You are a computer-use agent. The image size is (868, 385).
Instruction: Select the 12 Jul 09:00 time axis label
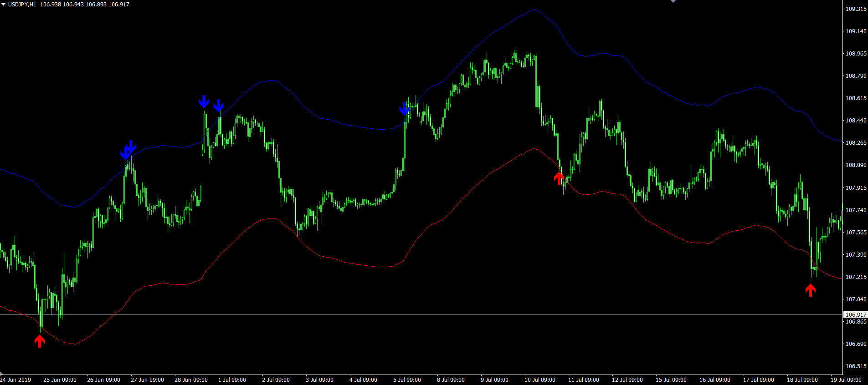click(x=627, y=380)
